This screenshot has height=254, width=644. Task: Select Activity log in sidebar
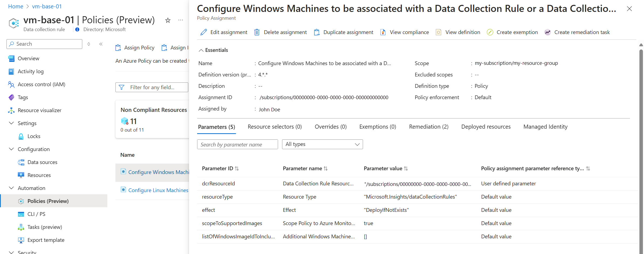(30, 72)
